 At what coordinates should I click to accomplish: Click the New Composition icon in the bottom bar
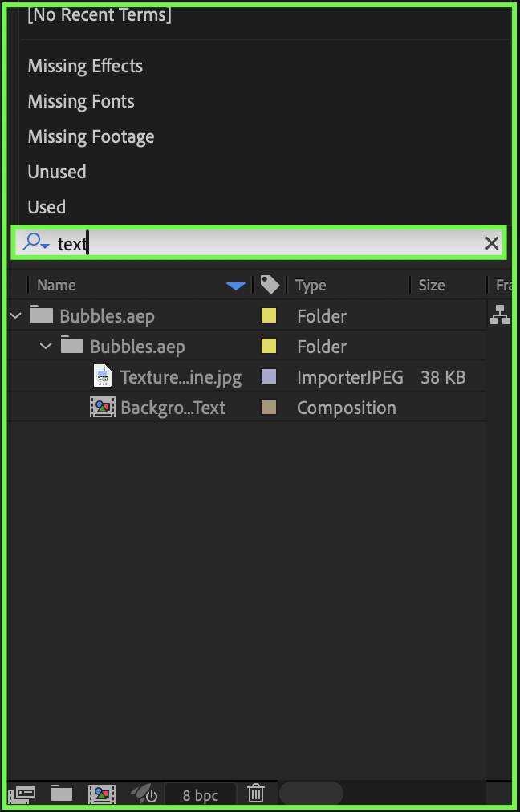pos(102,794)
